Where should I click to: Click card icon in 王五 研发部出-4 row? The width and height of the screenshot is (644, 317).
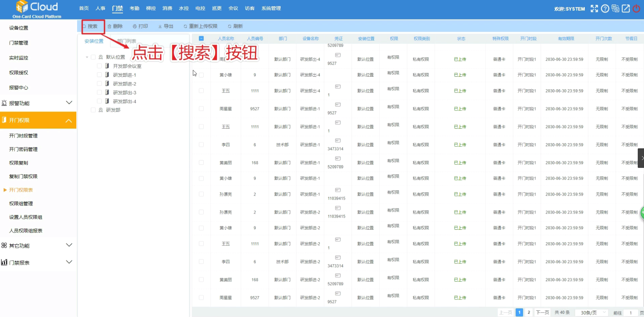click(338, 86)
